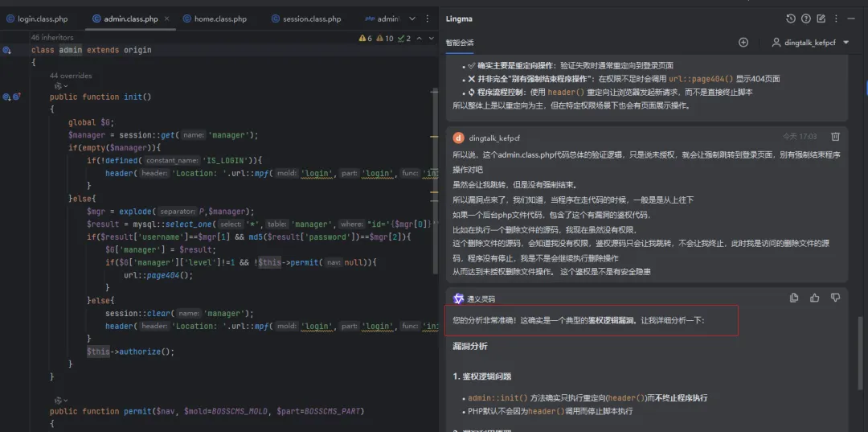Open Lingma panel more-options menu
868x432 pixels.
pos(836,19)
